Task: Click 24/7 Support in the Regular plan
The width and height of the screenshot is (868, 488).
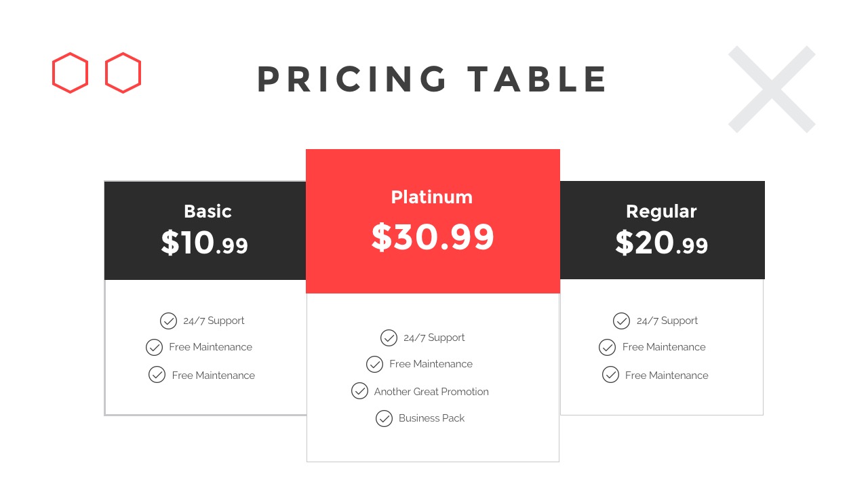Action: tap(667, 321)
